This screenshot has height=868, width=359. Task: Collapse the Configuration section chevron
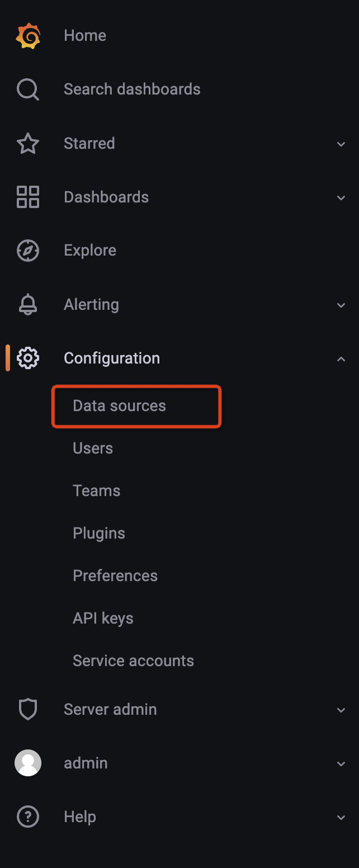point(341,359)
